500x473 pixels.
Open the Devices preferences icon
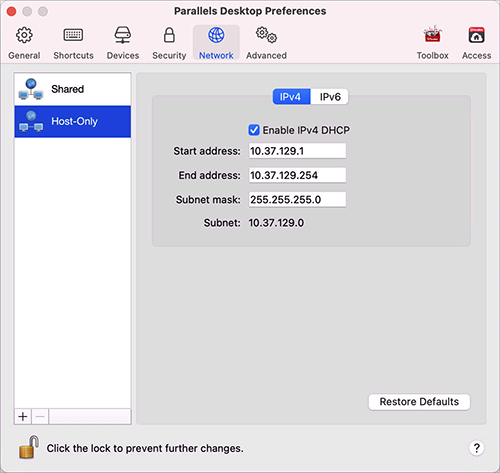pos(123,35)
